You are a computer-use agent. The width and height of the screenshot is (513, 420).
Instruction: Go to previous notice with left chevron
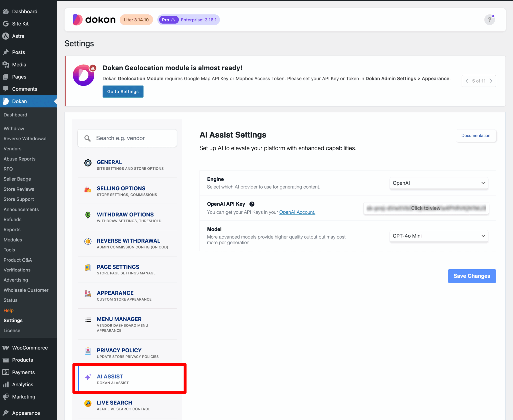pos(467,81)
